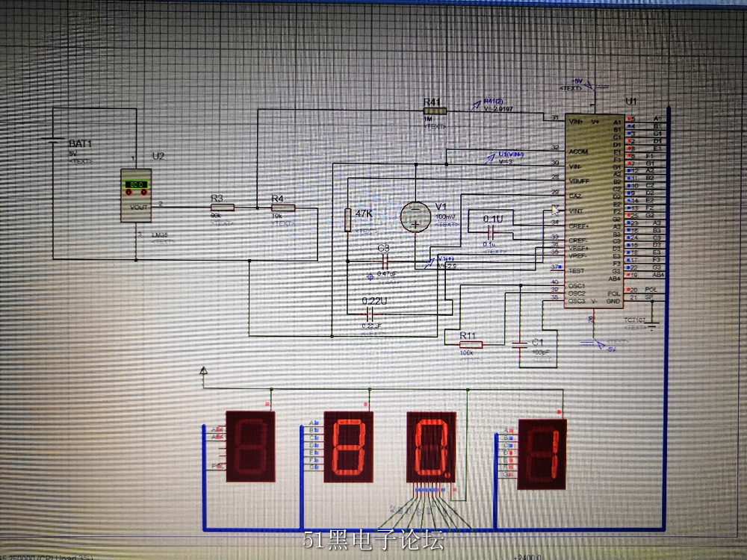This screenshot has width=747, height=560.
Task: Select the C3 capacitor symbol
Action: coord(385,261)
